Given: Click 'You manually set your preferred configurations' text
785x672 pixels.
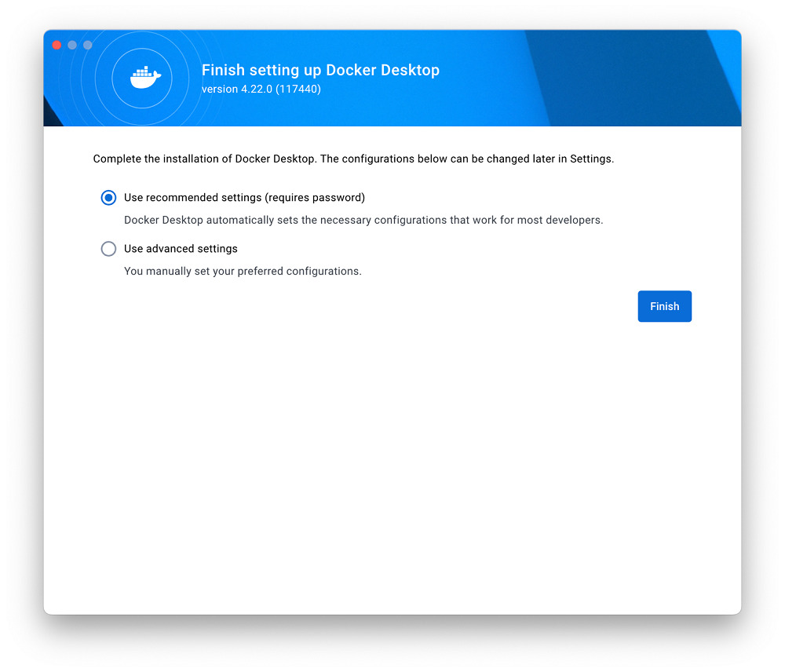Looking at the screenshot, I should click(x=243, y=272).
